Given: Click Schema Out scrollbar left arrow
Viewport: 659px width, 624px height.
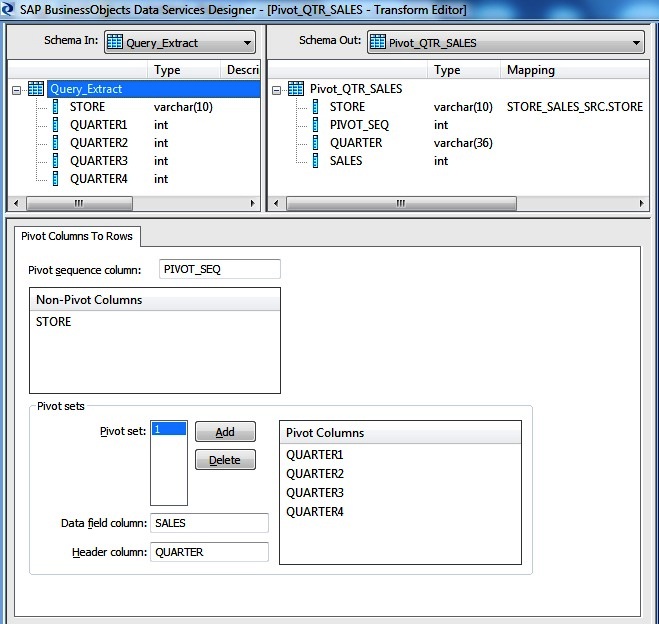Looking at the screenshot, I should pos(276,203).
